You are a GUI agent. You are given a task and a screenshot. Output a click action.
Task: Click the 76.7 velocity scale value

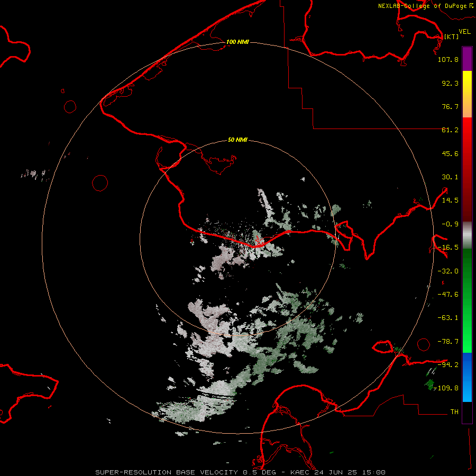click(x=450, y=106)
